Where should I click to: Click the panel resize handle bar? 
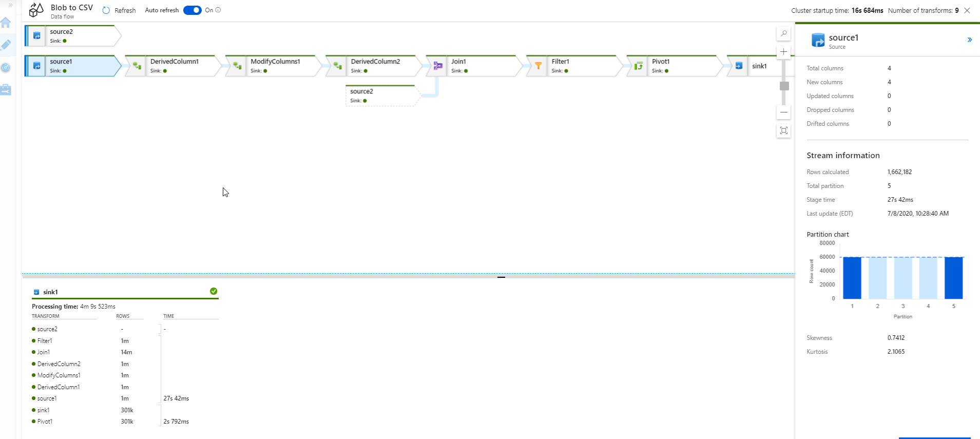point(501,277)
